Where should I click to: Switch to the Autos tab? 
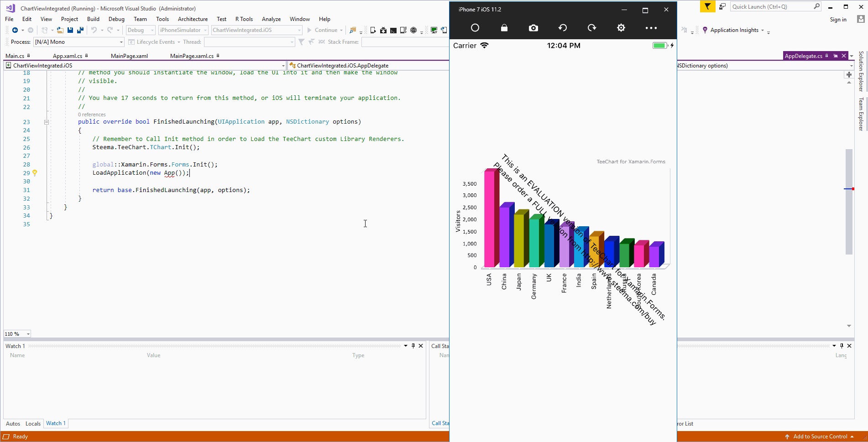coord(13,424)
